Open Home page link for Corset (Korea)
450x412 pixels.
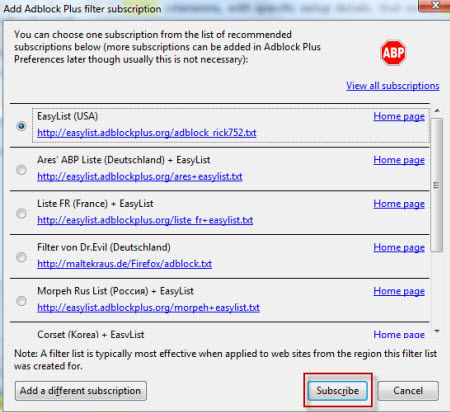point(399,334)
